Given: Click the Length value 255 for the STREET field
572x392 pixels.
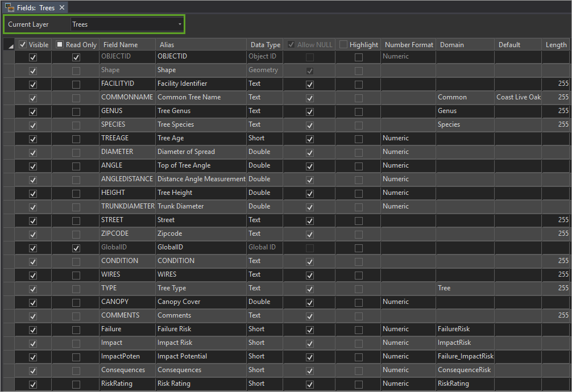Looking at the screenshot, I should tap(558, 220).
